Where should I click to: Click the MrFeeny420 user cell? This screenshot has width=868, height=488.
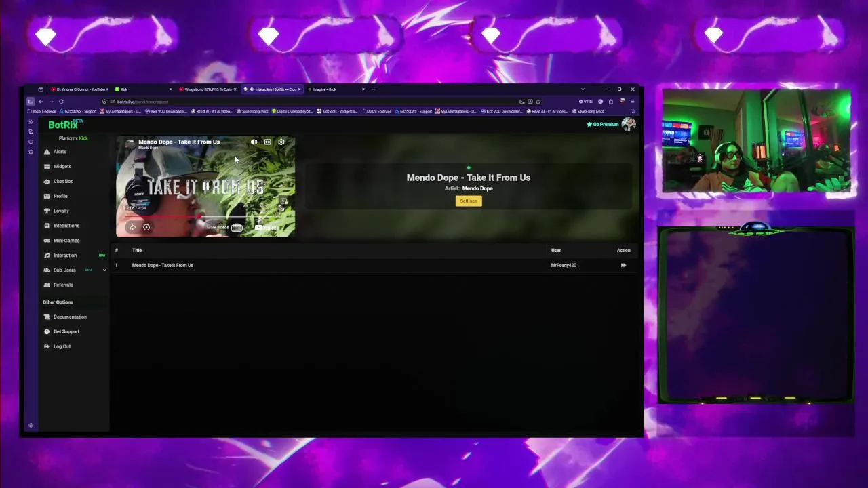click(564, 265)
